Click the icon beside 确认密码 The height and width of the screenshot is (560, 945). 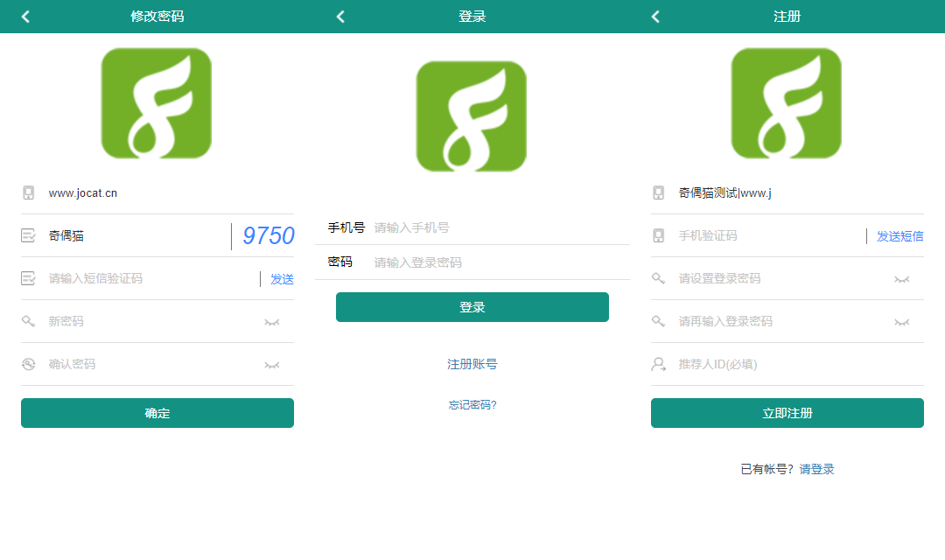28,364
